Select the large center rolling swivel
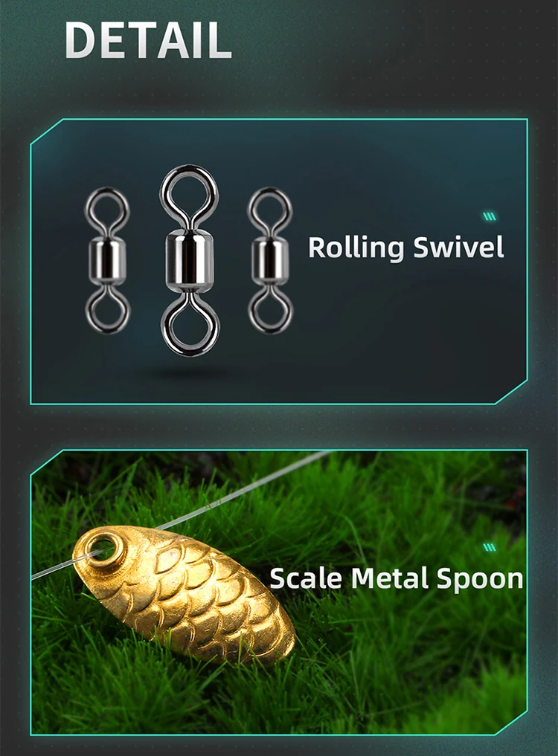Screen dimensions: 558x756 point(189,260)
